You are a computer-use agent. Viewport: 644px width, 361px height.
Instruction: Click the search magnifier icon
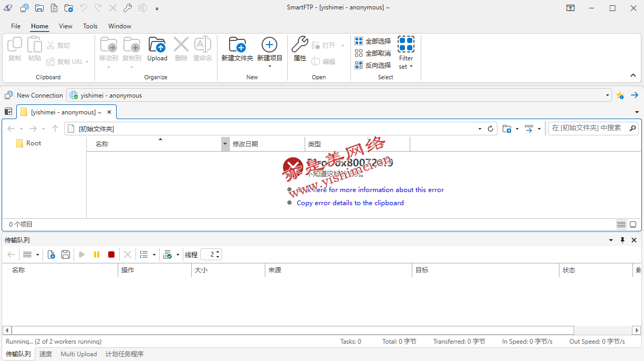tap(633, 128)
